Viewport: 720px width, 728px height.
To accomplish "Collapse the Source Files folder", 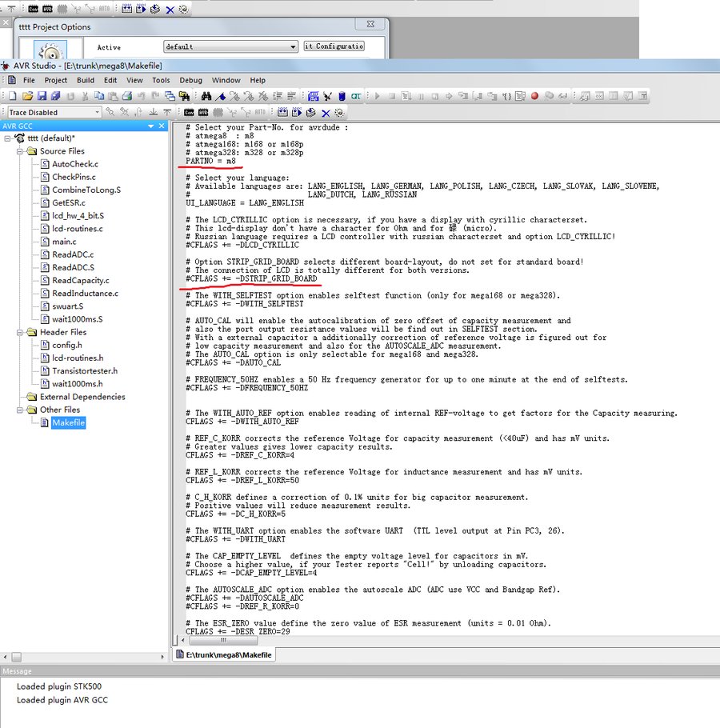I will pos(21,151).
